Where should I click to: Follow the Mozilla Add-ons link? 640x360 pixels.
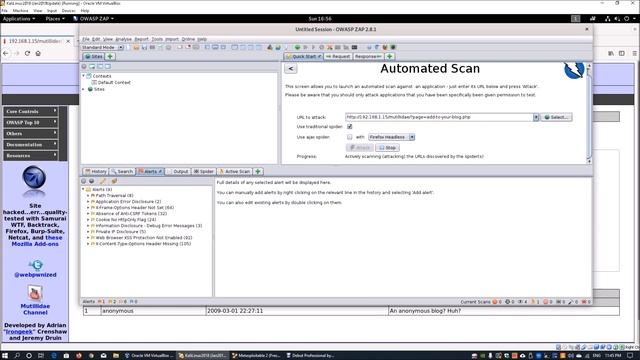pos(35,244)
